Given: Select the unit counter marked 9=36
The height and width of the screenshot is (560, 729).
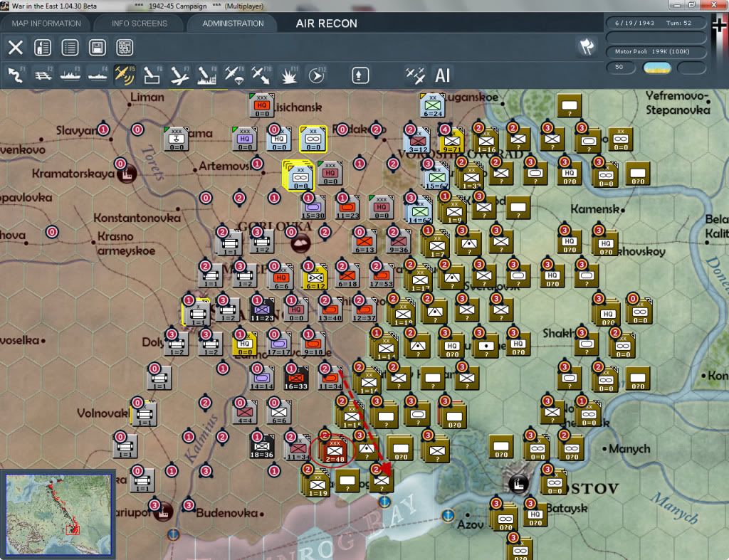Looking at the screenshot, I should click(x=399, y=241).
